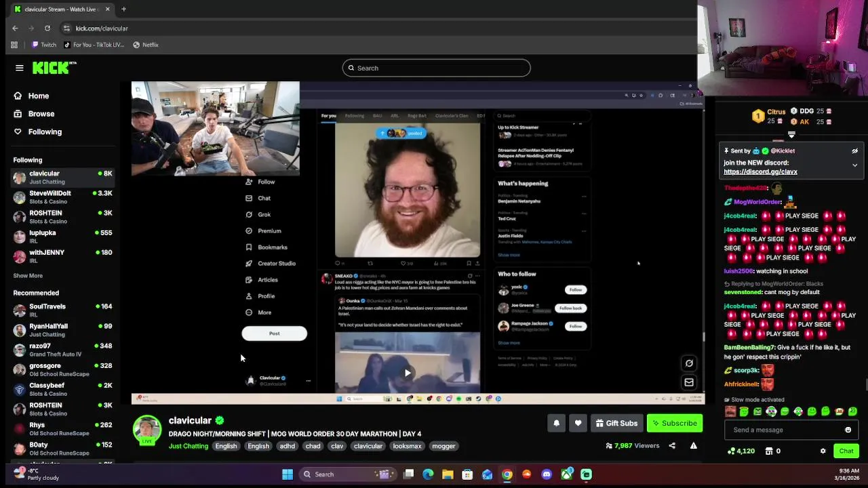Open Google Chrome from taskbar
The image size is (868, 488).
pyautogui.click(x=507, y=474)
